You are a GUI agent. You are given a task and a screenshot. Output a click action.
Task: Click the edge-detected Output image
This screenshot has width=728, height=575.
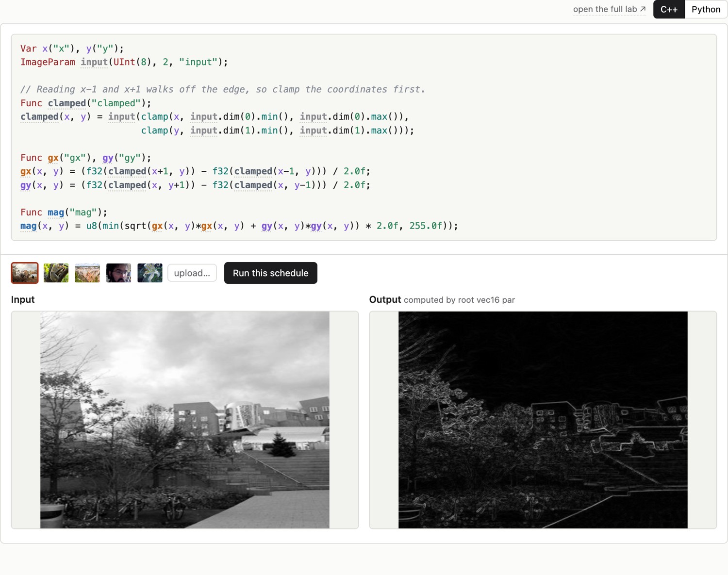coord(543,420)
